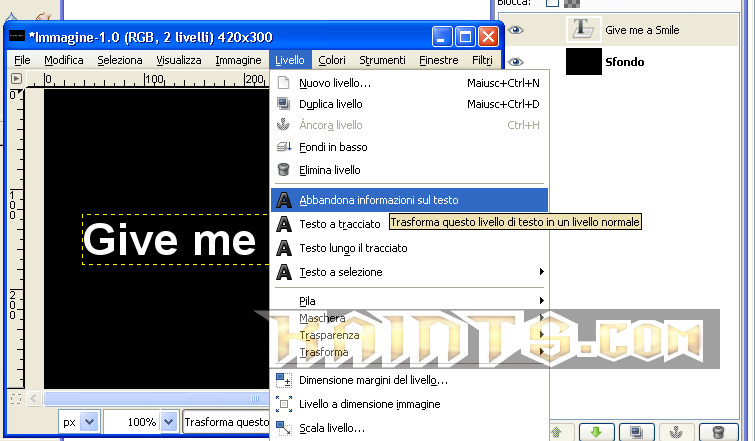
Task: Click the duplicate layer button in Layers panel
Action: [637, 432]
